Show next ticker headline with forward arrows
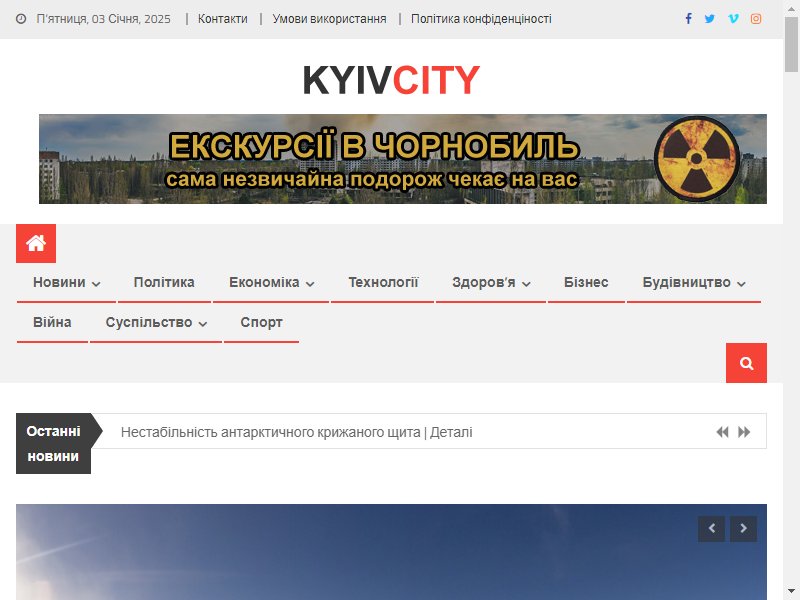800x600 pixels. coord(744,432)
